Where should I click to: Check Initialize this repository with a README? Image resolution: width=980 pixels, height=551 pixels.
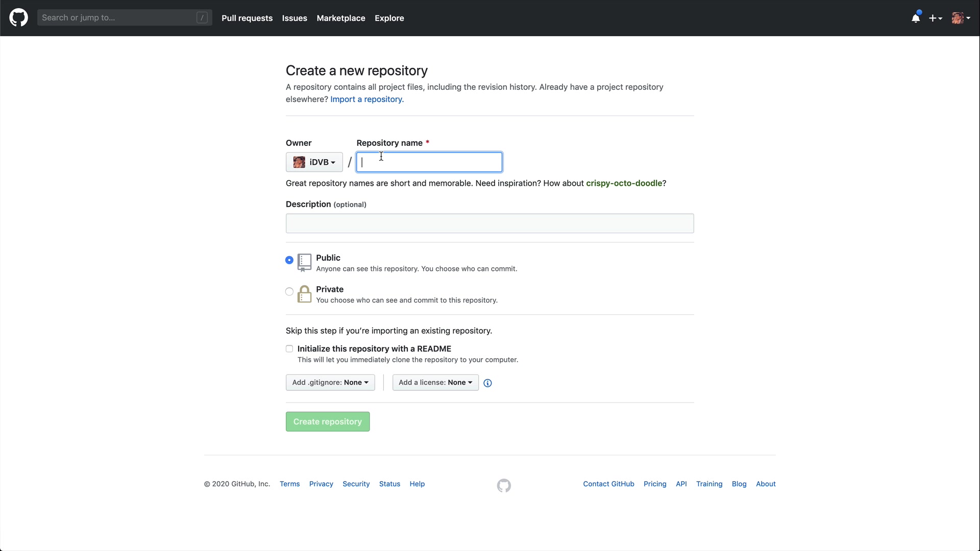pos(289,349)
